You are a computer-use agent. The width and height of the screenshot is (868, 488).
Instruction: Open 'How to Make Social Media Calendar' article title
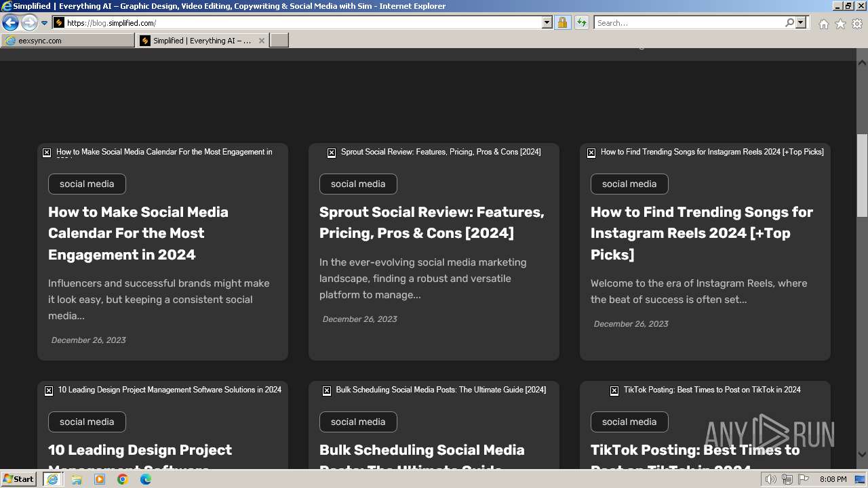[x=138, y=233]
